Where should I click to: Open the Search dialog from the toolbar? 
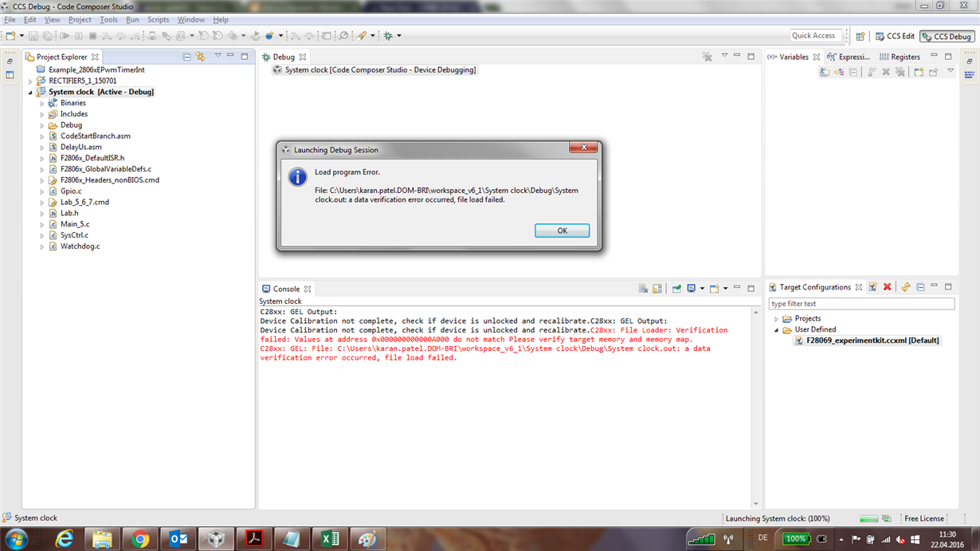[343, 35]
